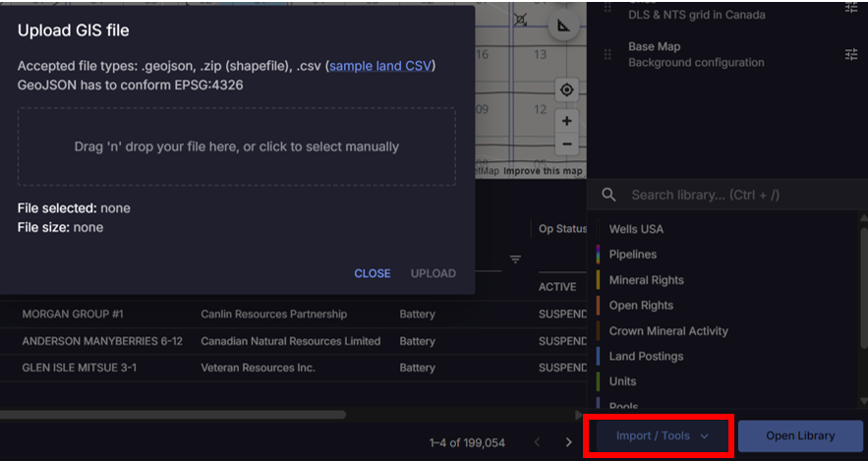Click the search magnifier icon in library
This screenshot has width=868, height=461.
click(x=609, y=195)
